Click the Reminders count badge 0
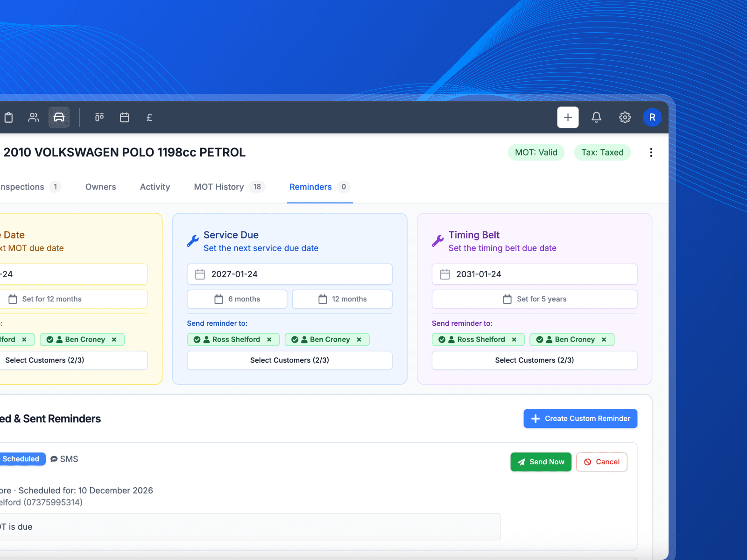This screenshot has width=747, height=560. [x=344, y=187]
